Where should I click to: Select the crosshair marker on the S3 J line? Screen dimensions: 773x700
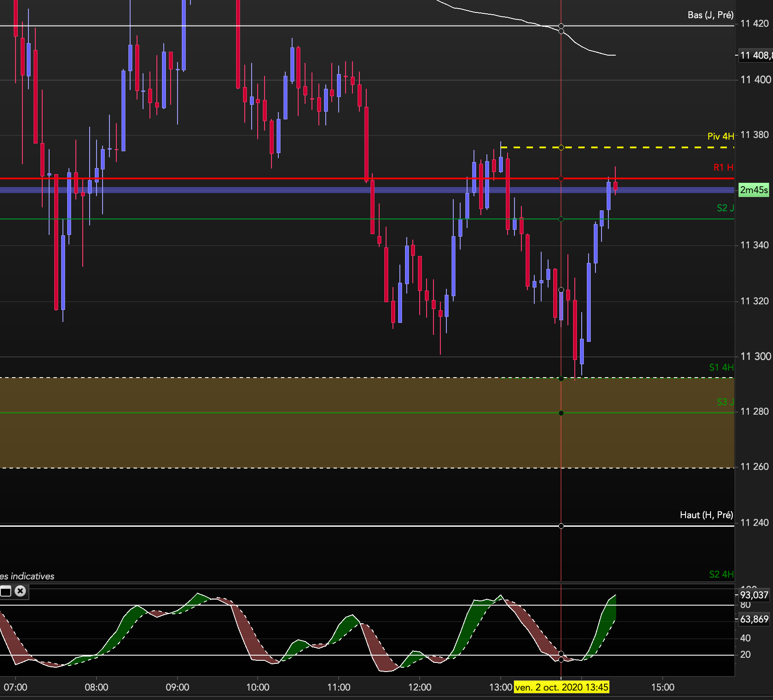pyautogui.click(x=561, y=413)
